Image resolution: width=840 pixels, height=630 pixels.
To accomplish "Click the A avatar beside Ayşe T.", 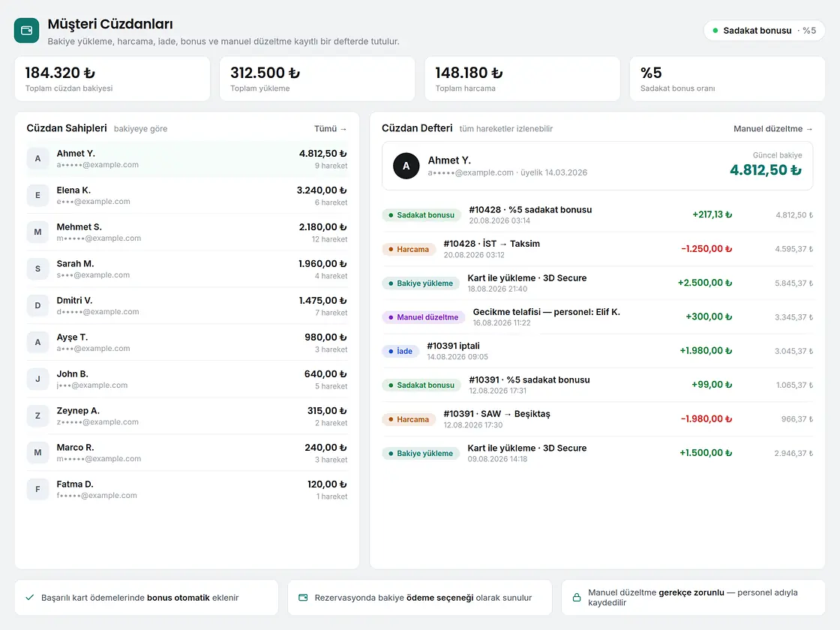I will (x=37, y=342).
